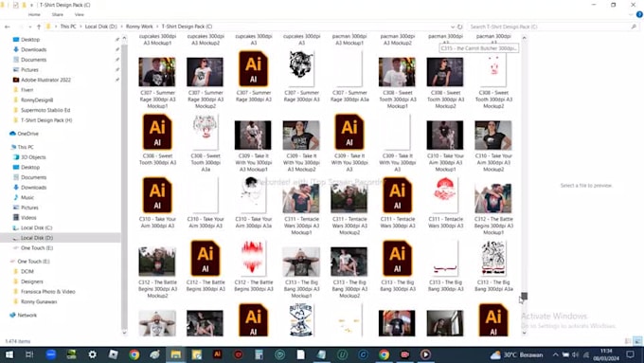Open the C308 Sweet Tooth Illustrator AI file
The image size is (644, 363).
point(157,132)
